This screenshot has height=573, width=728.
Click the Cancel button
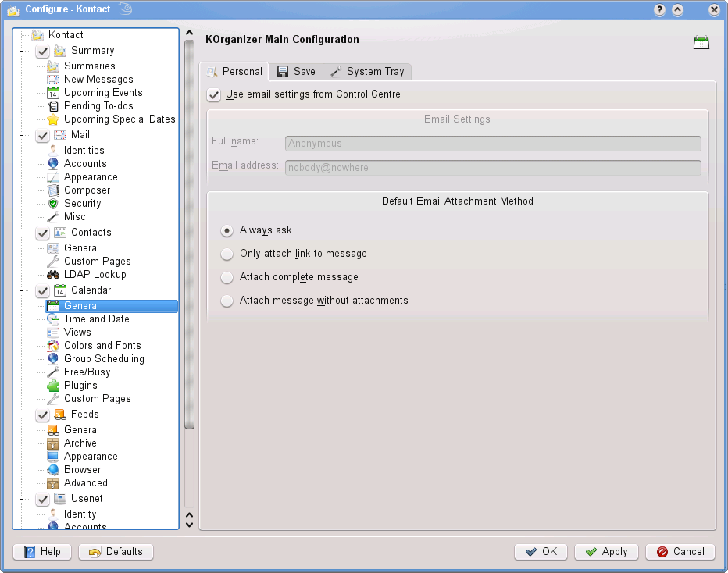(680, 552)
